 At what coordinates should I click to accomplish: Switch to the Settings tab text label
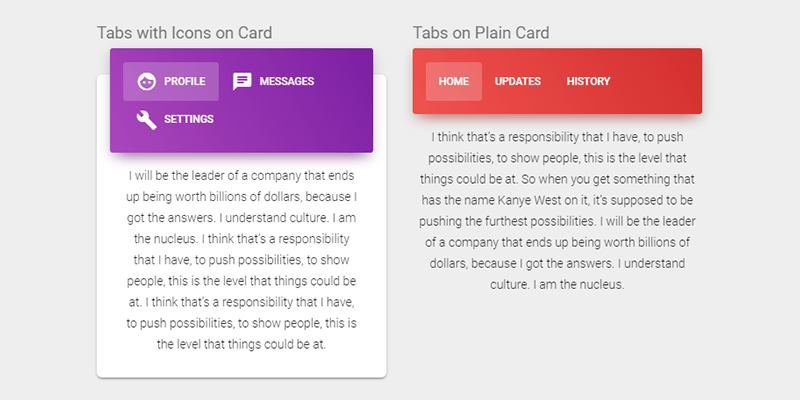(x=188, y=120)
